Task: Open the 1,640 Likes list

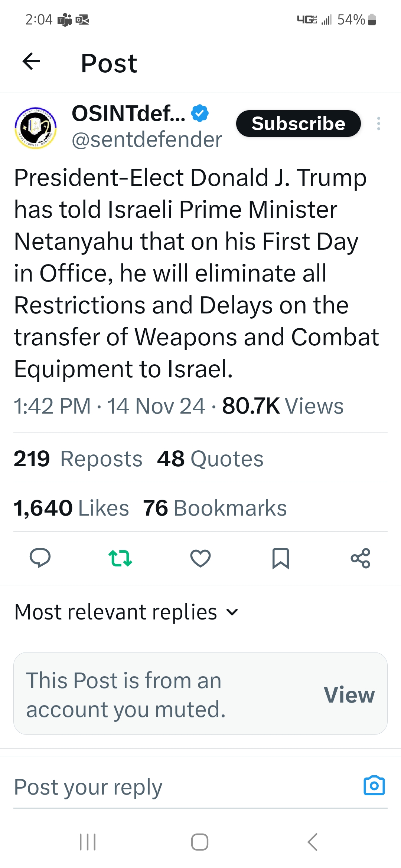Action: 71,508
